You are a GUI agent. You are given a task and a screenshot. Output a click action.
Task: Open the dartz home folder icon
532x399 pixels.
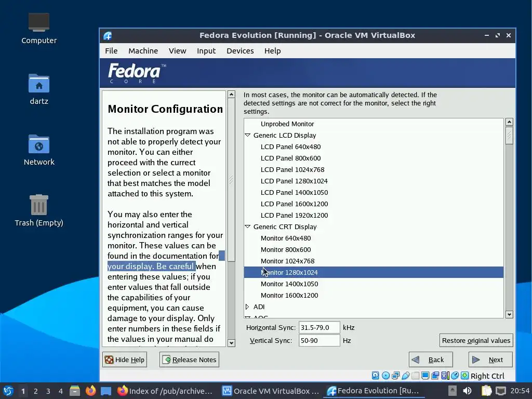39,89
